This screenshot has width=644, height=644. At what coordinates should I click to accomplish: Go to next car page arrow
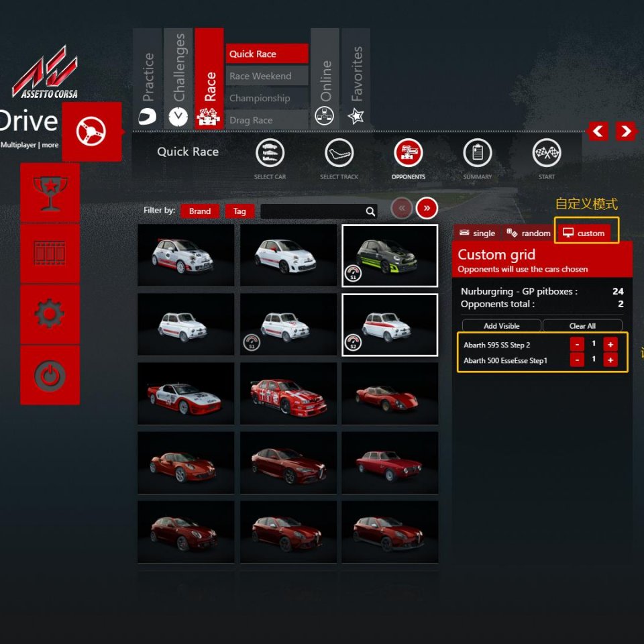tap(427, 208)
